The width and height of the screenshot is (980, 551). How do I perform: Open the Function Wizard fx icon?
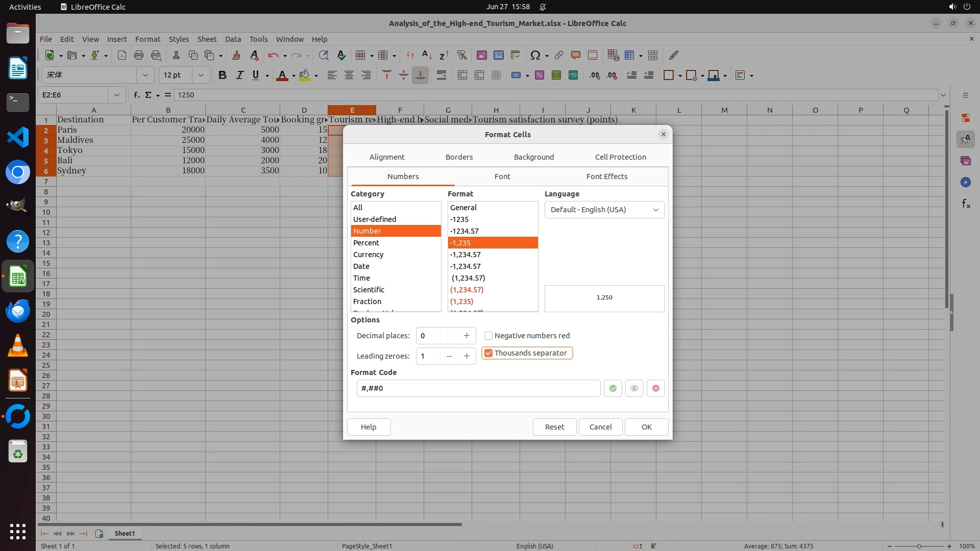click(137, 95)
